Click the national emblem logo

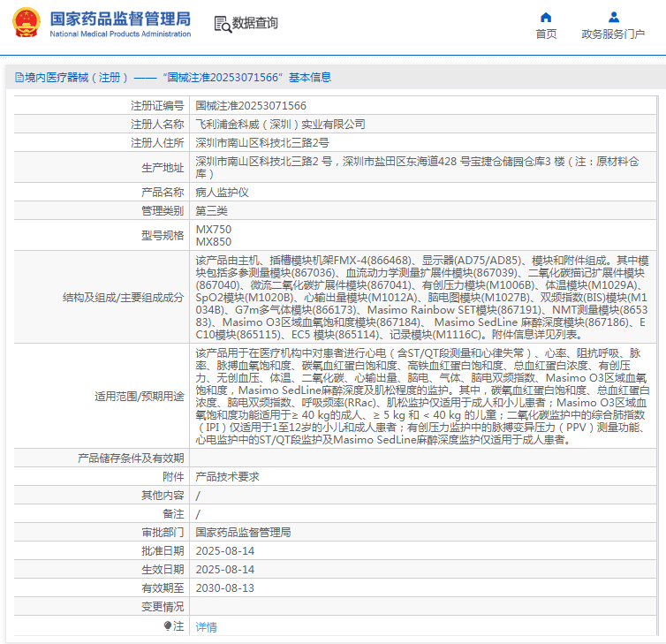click(x=26, y=22)
